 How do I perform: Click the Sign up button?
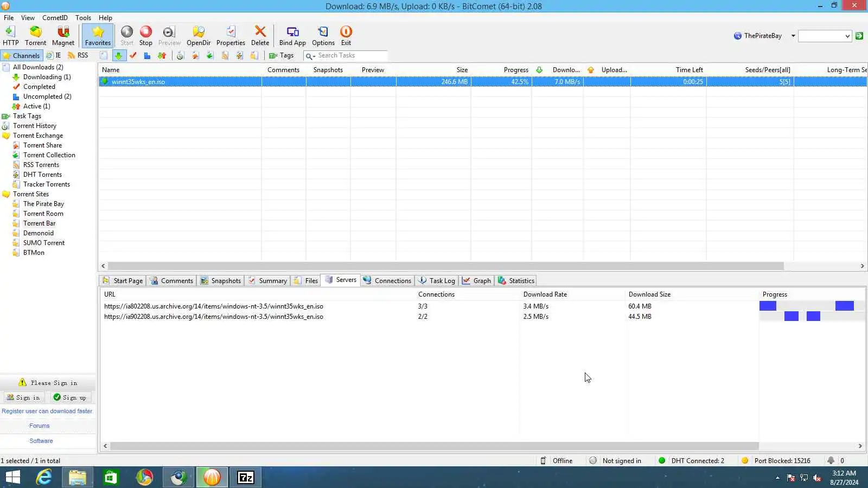[x=70, y=397]
